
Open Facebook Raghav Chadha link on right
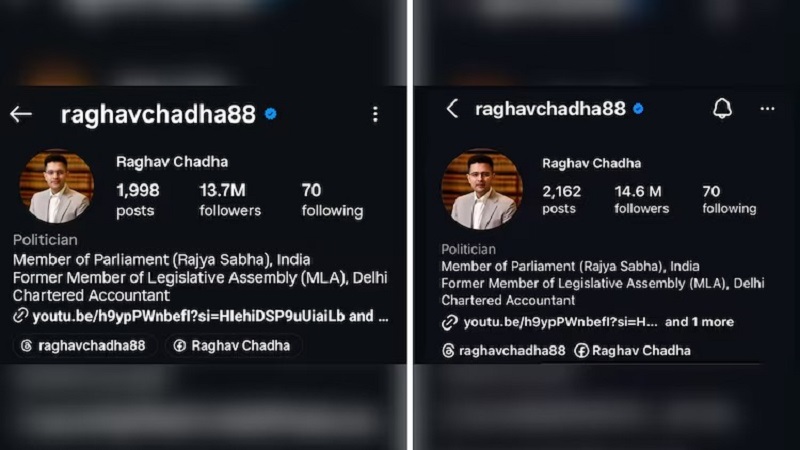(x=633, y=351)
